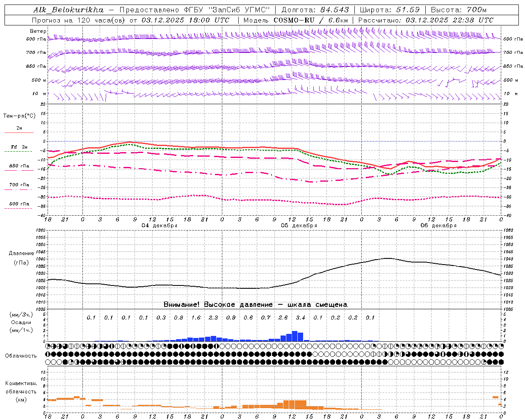Click the 2.6 precipitation total
525x420 pixels.
click(x=283, y=318)
